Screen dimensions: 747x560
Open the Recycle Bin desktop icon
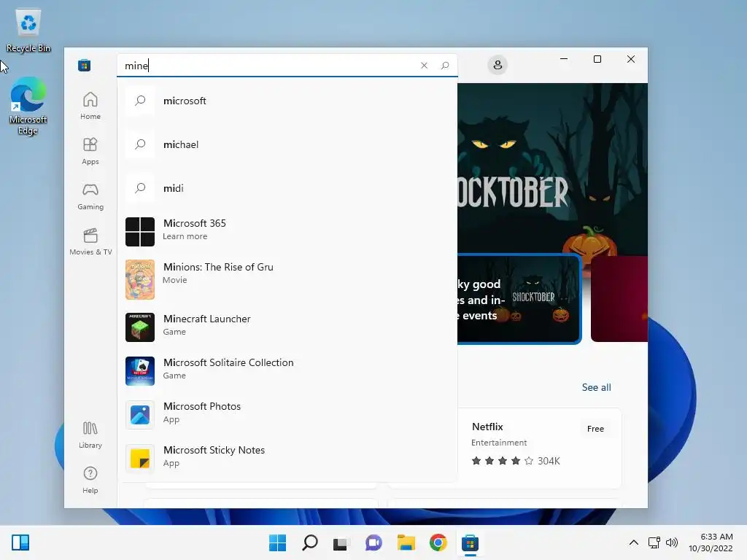[28, 30]
